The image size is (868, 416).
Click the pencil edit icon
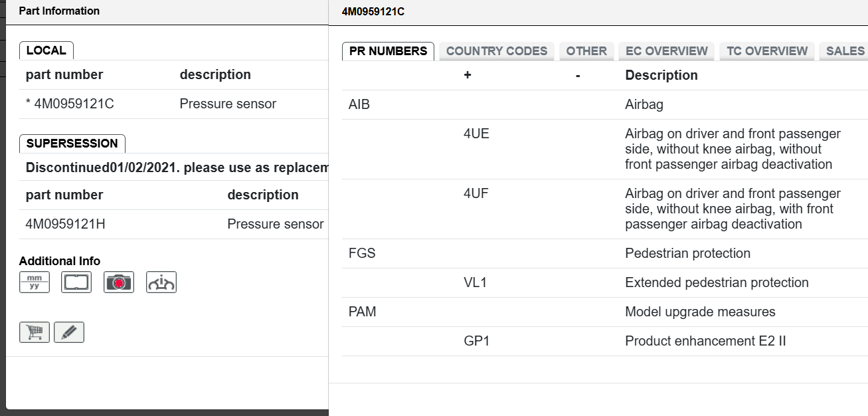click(x=69, y=332)
